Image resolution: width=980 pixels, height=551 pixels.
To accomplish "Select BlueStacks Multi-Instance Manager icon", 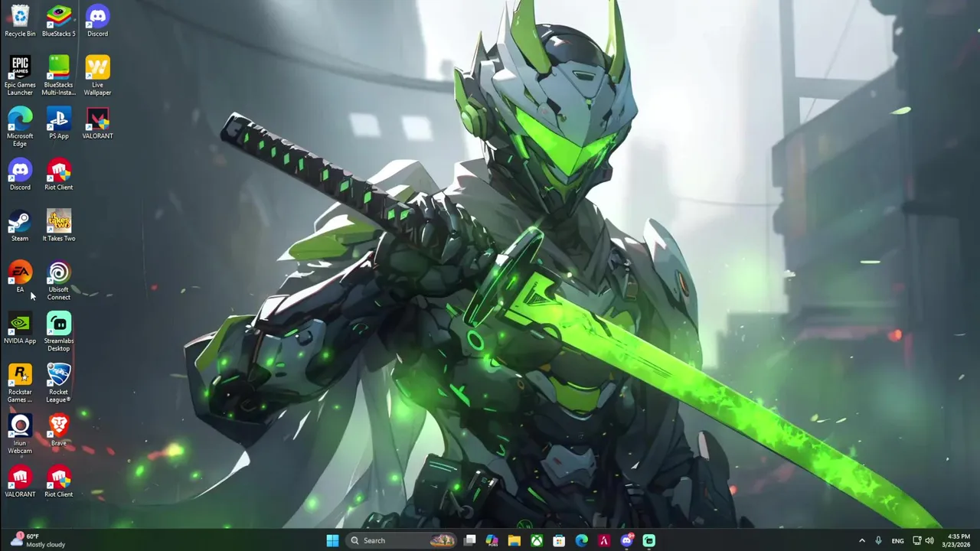I will 59,76.
